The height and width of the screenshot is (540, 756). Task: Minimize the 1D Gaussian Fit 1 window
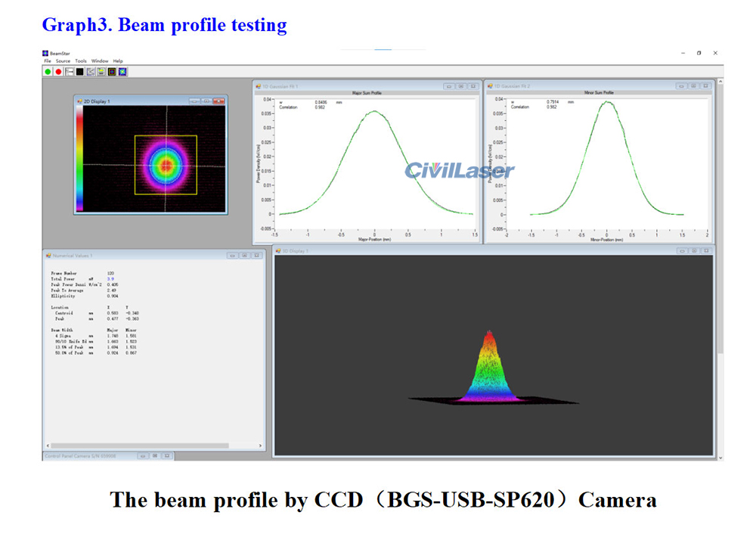(449, 85)
